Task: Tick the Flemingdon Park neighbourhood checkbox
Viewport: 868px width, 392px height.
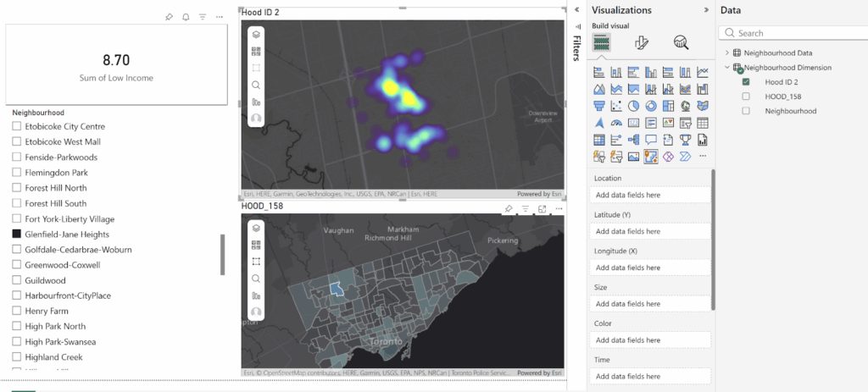Action: point(17,173)
